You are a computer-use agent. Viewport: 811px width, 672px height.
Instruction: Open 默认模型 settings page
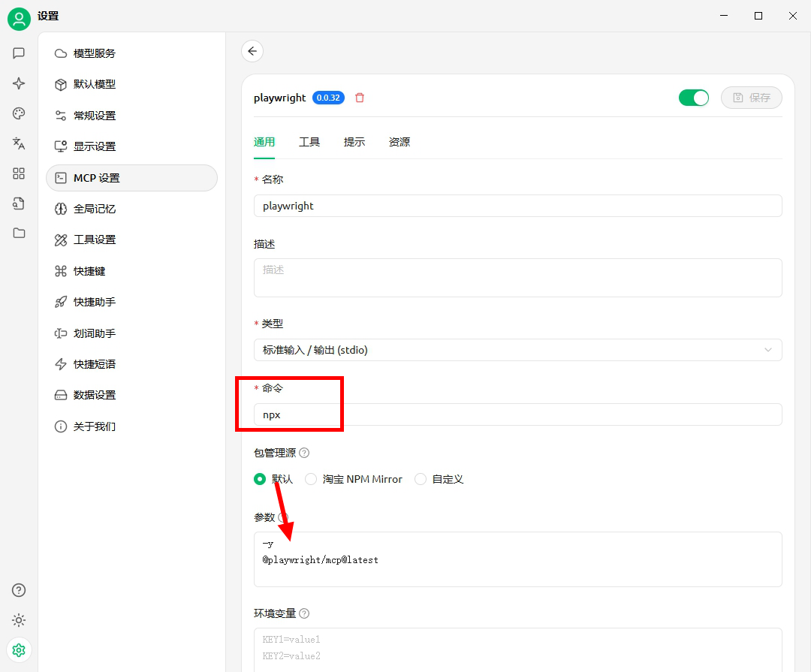point(132,84)
